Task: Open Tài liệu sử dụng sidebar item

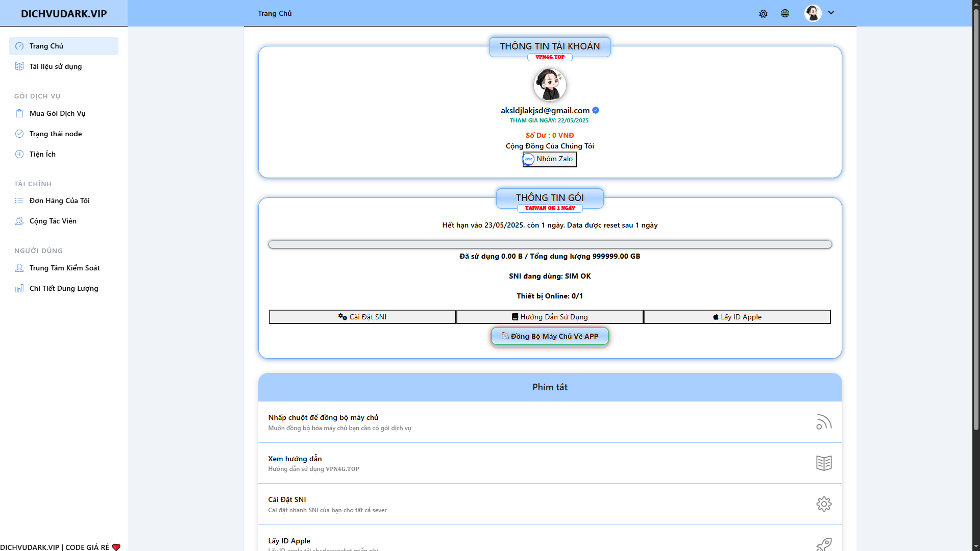Action: click(x=55, y=66)
